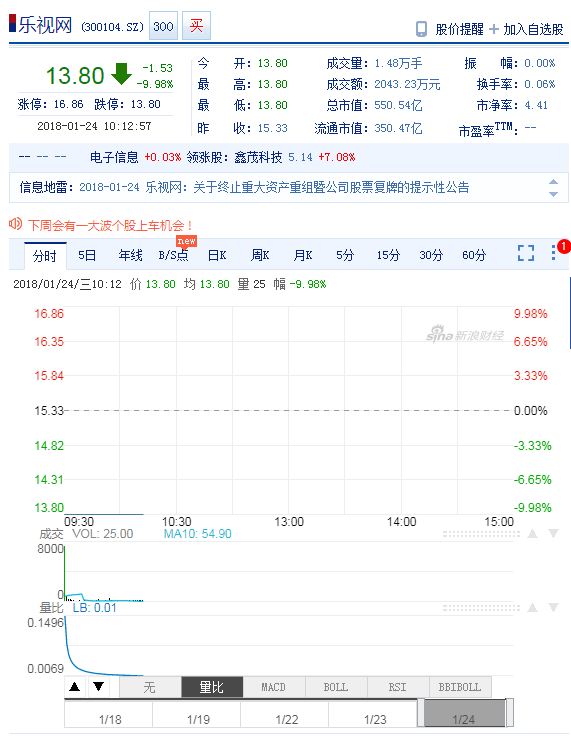Viewport: 571px width, 739px height.
Task: Select the MACD indicator option
Action: pyautogui.click(x=274, y=687)
